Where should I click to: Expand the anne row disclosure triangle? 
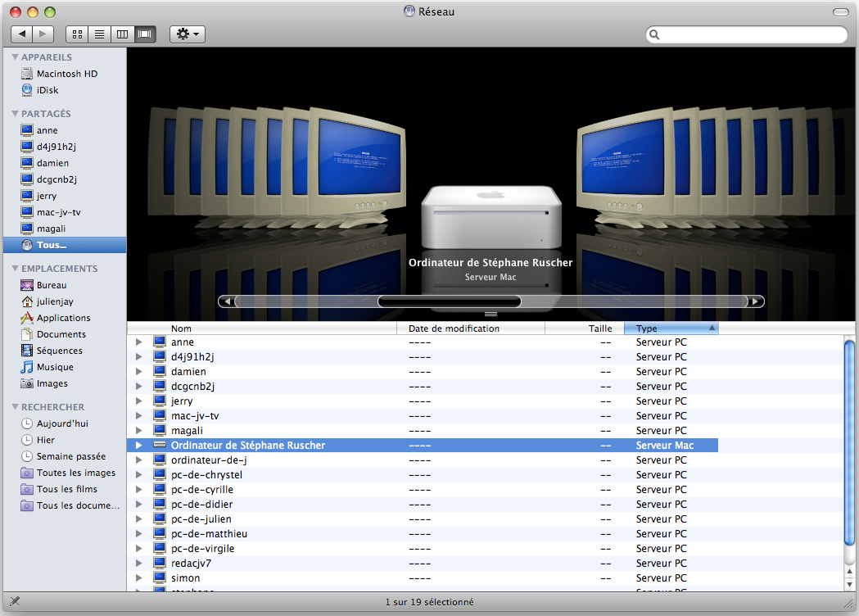[x=138, y=342]
